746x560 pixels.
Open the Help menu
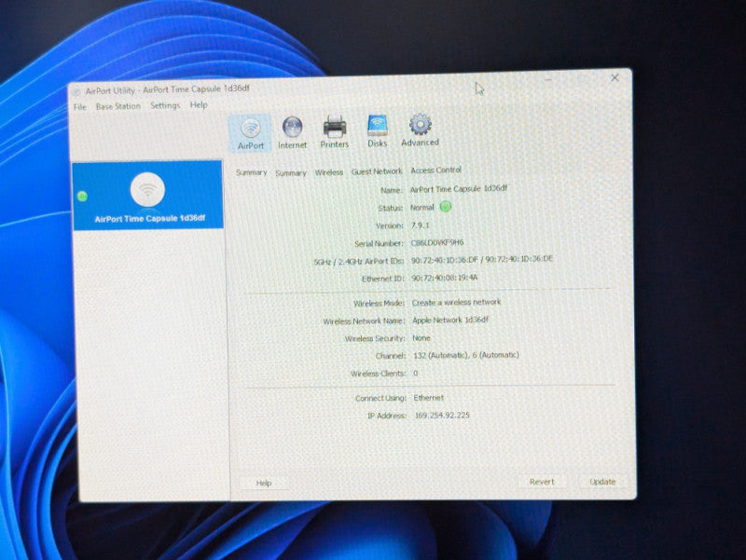coord(199,105)
